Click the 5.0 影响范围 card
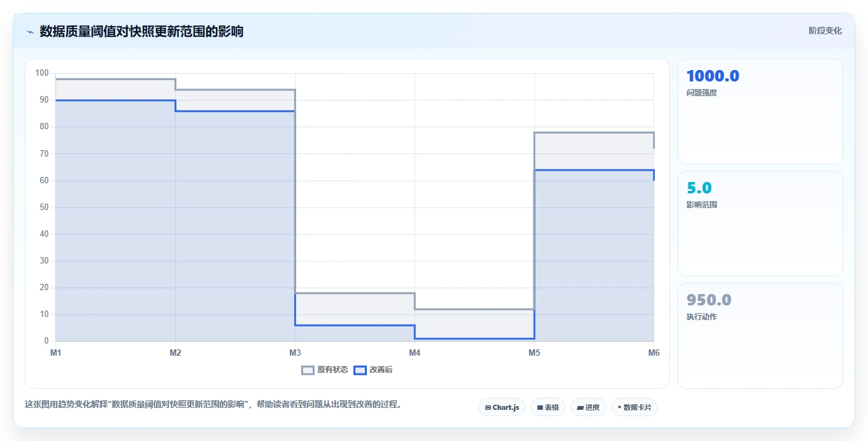The height and width of the screenshot is (441, 868). click(760, 223)
